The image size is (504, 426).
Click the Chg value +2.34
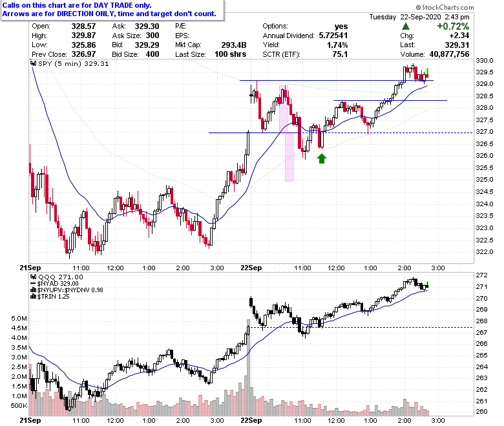459,36
